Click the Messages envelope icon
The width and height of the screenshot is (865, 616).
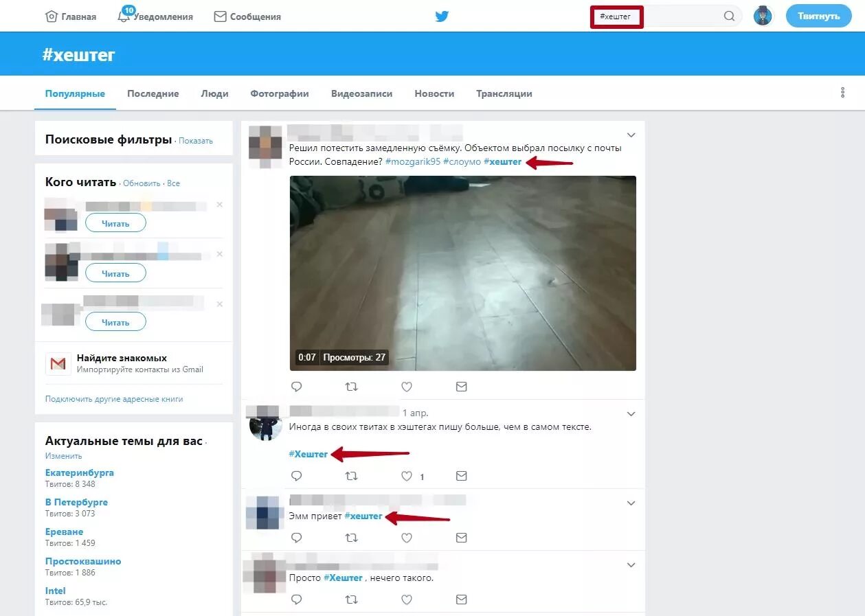(220, 16)
